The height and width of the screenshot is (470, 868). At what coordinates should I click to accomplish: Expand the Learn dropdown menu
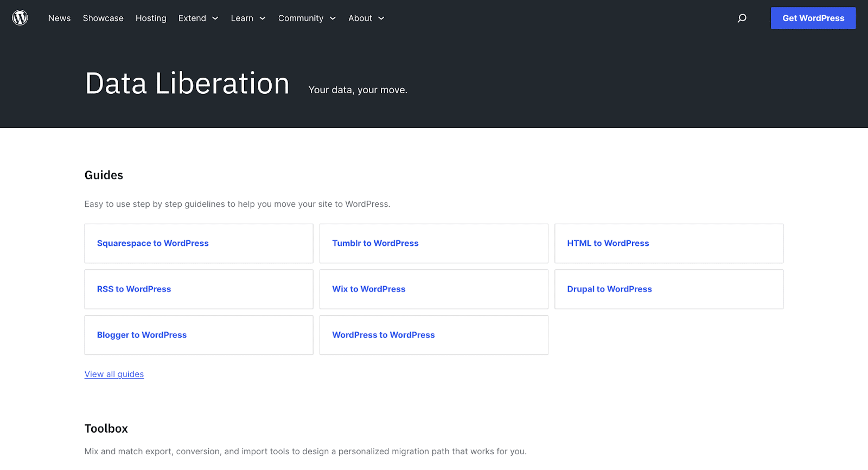(x=248, y=18)
